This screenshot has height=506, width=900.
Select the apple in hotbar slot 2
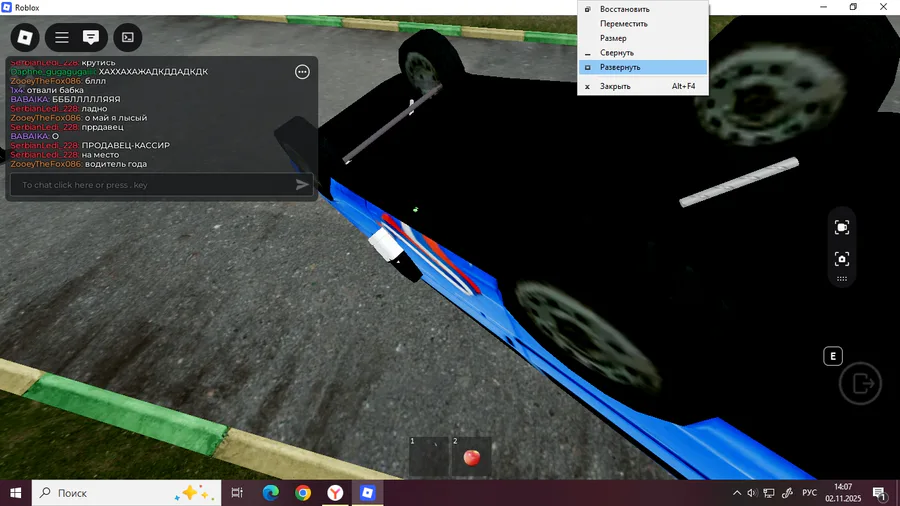tap(471, 456)
